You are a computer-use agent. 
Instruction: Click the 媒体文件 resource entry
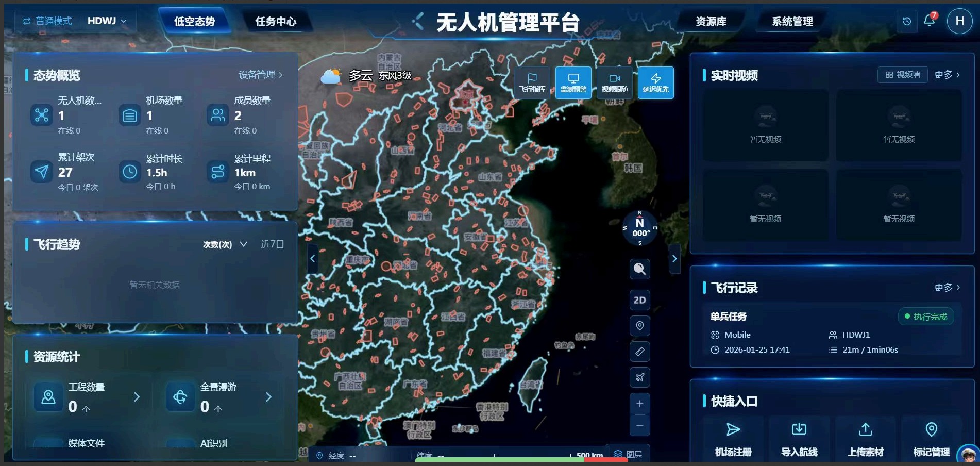[86, 443]
